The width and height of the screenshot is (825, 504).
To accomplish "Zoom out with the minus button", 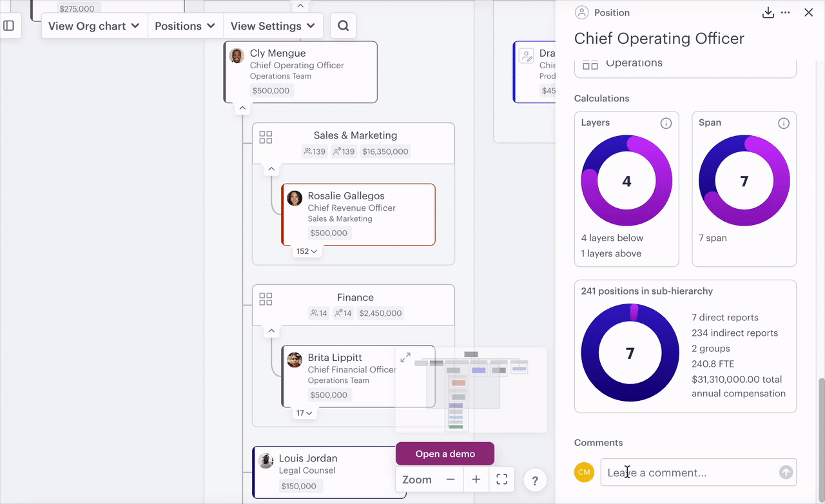I will point(451,480).
